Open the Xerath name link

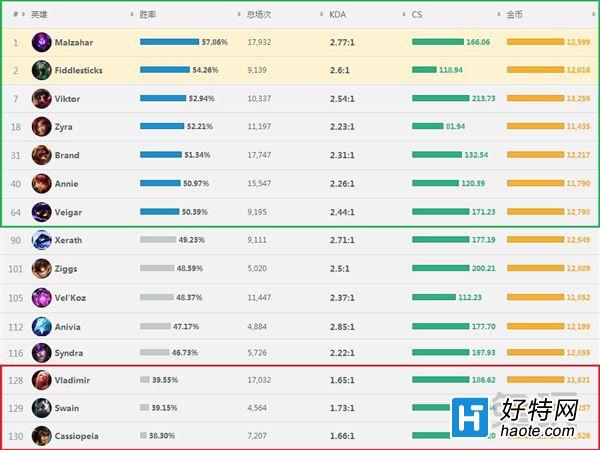[x=68, y=240]
